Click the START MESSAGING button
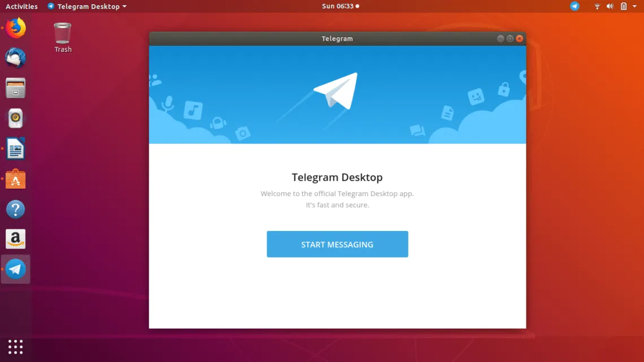 [337, 244]
